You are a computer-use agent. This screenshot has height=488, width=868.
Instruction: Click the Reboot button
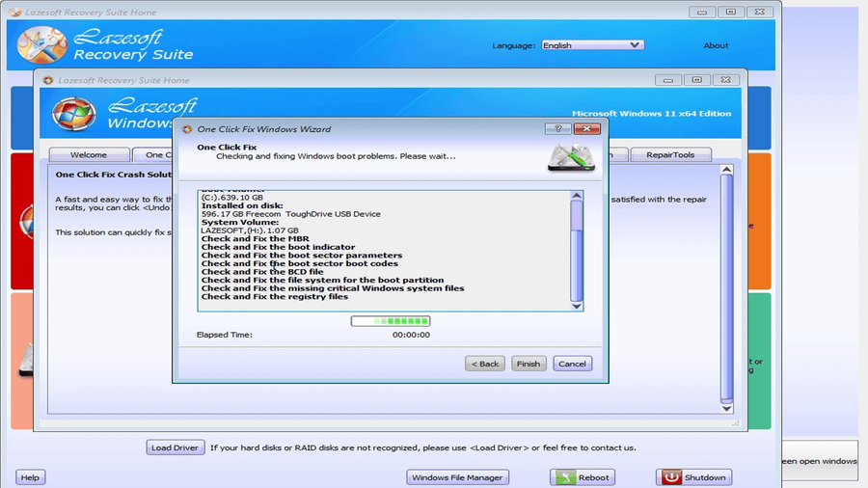[x=583, y=477]
